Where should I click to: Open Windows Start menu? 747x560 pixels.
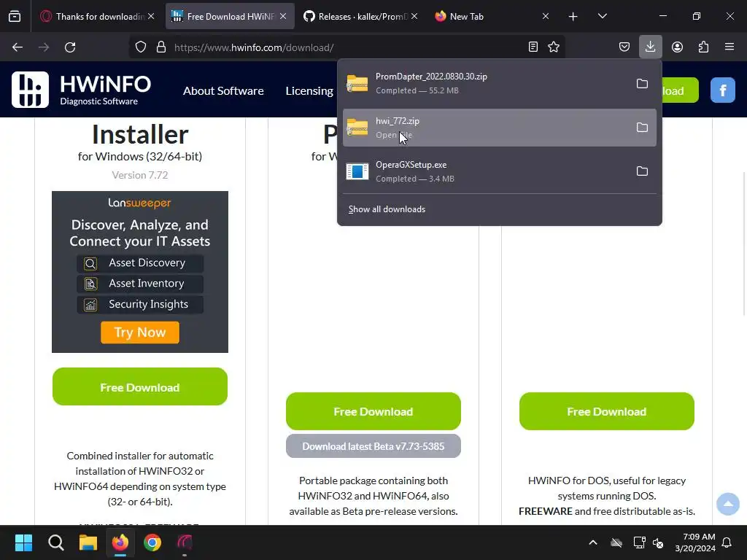click(23, 542)
